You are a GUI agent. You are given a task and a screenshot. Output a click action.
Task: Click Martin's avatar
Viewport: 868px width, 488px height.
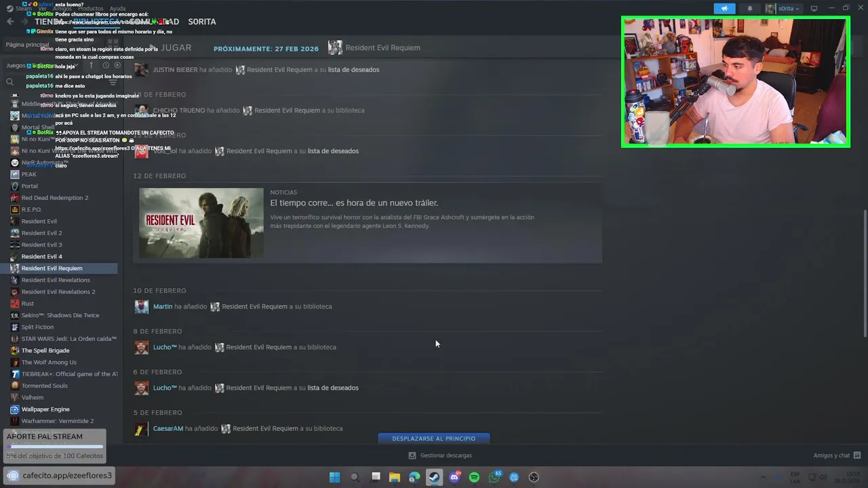[x=142, y=307]
